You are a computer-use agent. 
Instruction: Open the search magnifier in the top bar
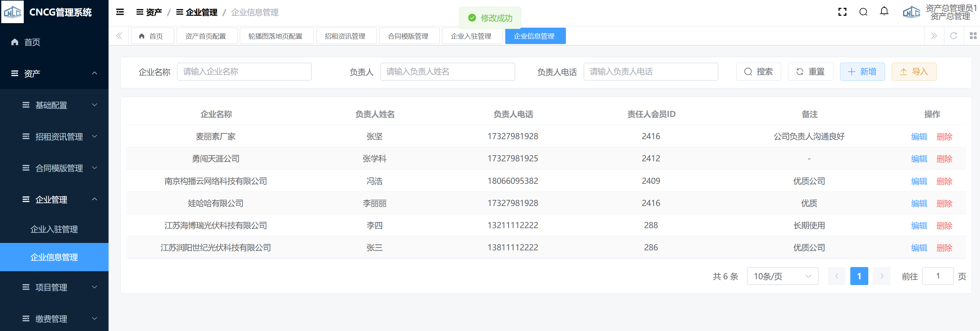point(863,12)
